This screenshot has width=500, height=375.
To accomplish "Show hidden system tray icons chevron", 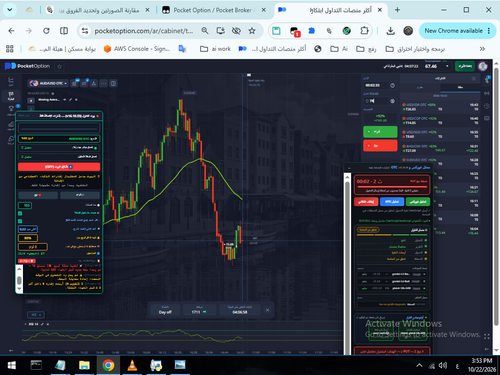I will 419,365.
